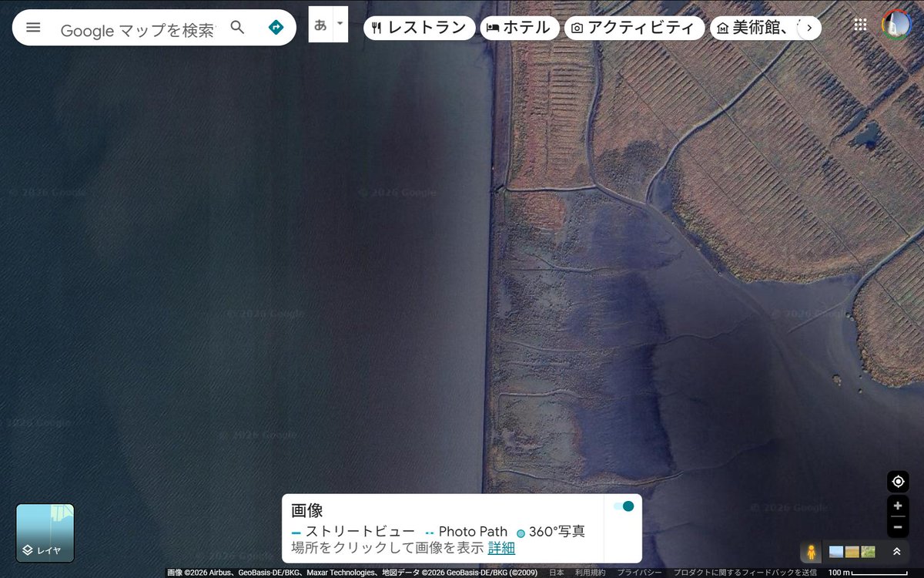Click the 360°写真 legend label
This screenshot has height=578, width=924.
click(557, 532)
